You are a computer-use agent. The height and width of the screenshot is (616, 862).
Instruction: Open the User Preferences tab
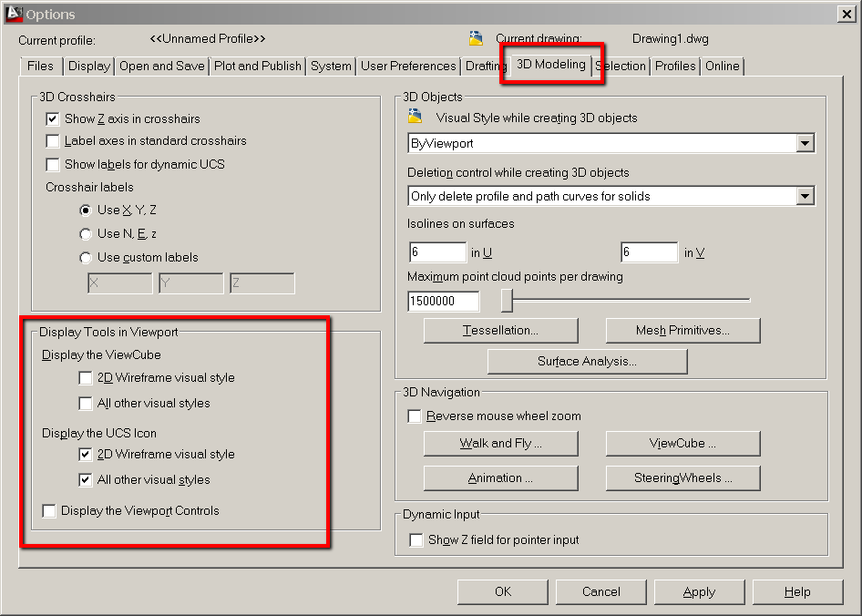coord(407,66)
